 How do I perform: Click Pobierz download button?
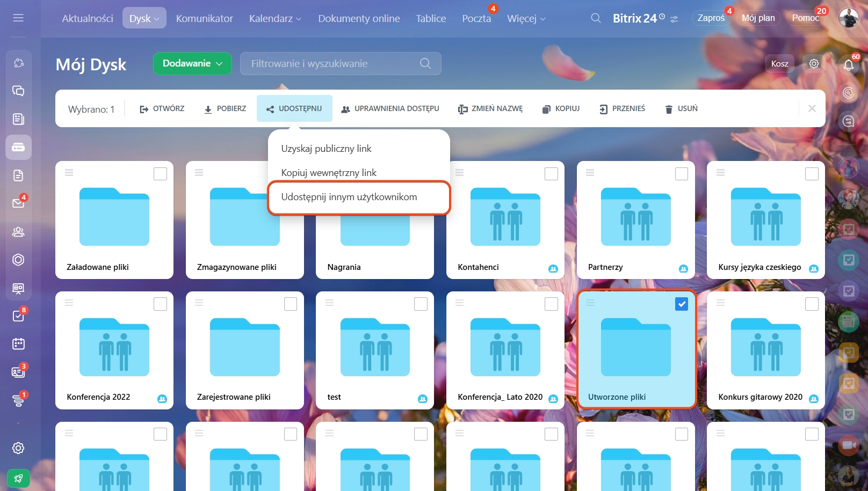pyautogui.click(x=225, y=108)
